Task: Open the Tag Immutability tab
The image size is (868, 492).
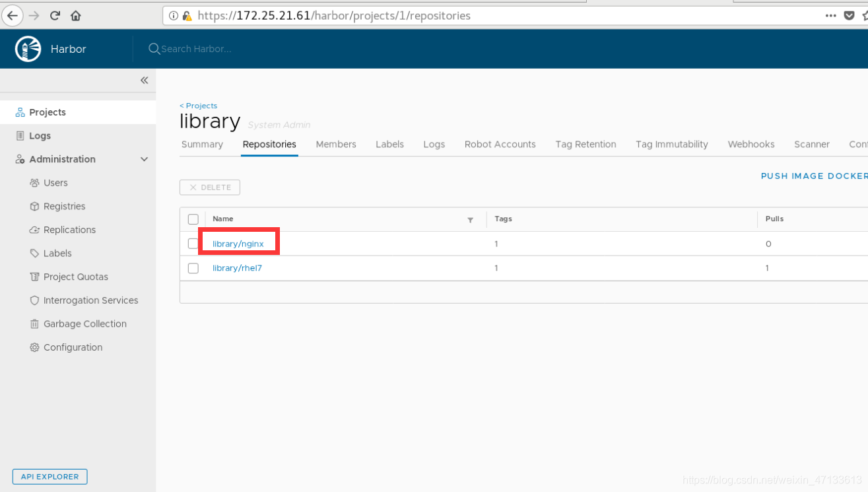Action: click(x=672, y=144)
